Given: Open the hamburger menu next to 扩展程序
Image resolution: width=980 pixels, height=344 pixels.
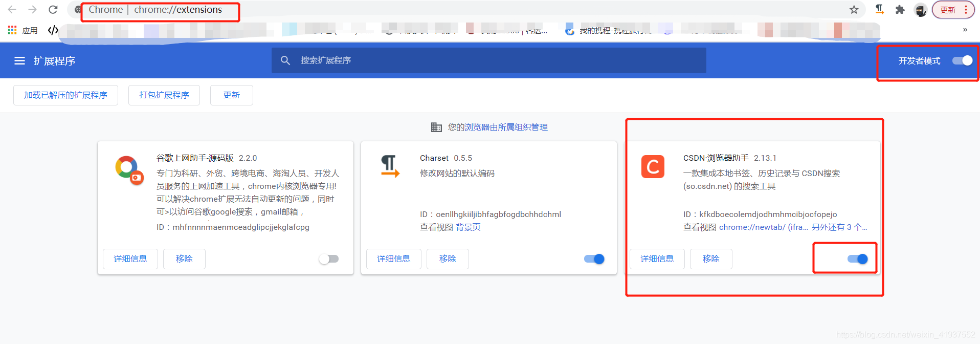Looking at the screenshot, I should click(19, 61).
